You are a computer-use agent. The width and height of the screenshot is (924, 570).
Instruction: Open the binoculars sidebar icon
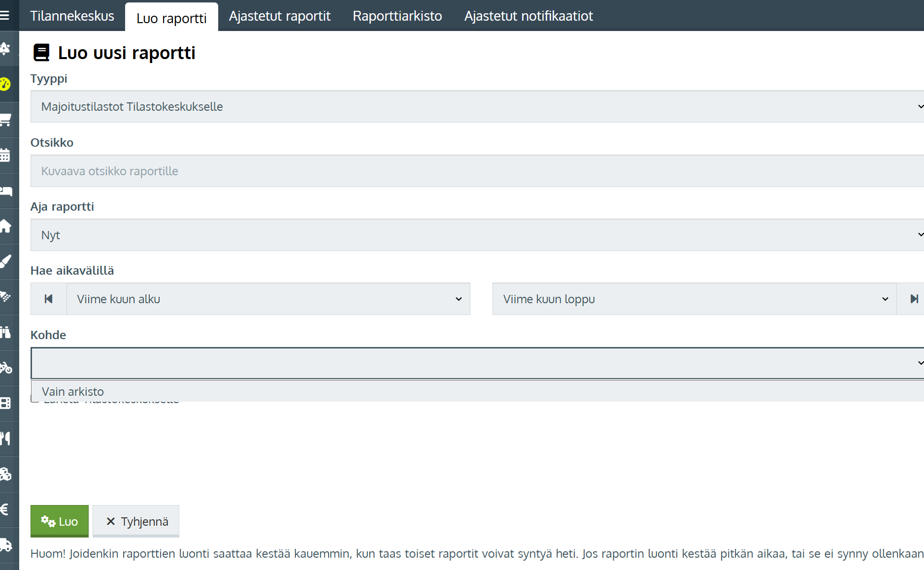pyautogui.click(x=5, y=332)
